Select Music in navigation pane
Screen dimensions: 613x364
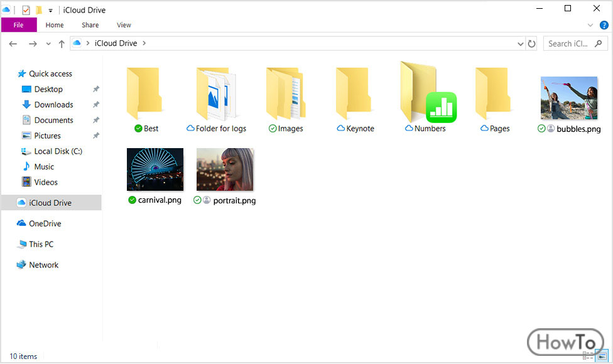[44, 167]
